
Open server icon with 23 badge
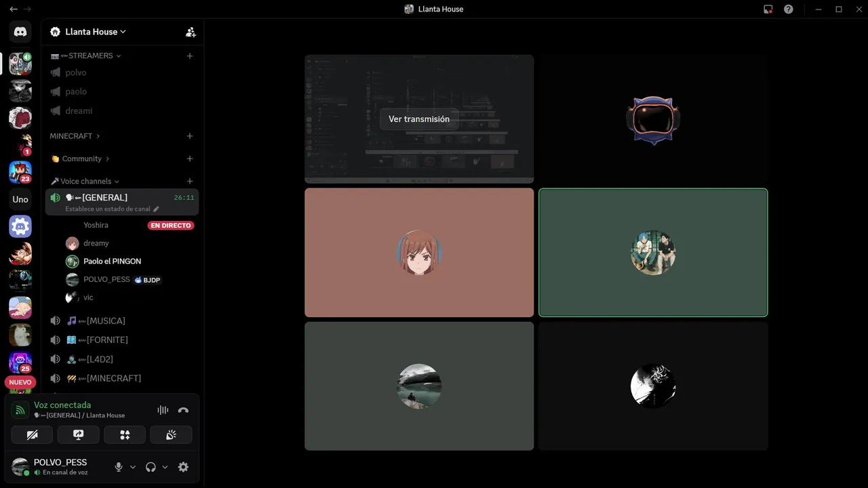(20, 172)
